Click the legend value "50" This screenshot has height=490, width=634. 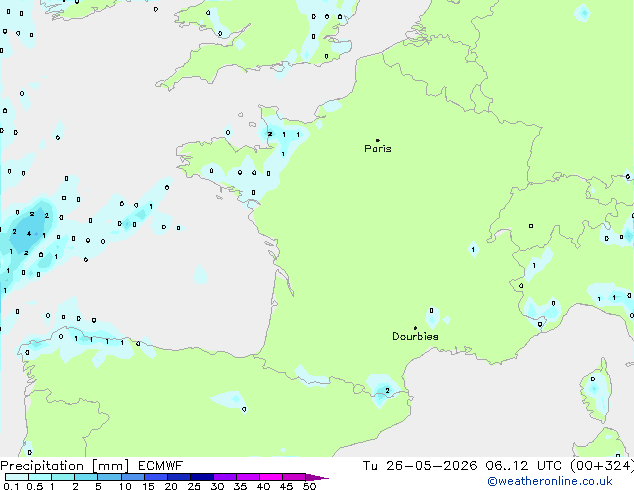pyautogui.click(x=309, y=486)
